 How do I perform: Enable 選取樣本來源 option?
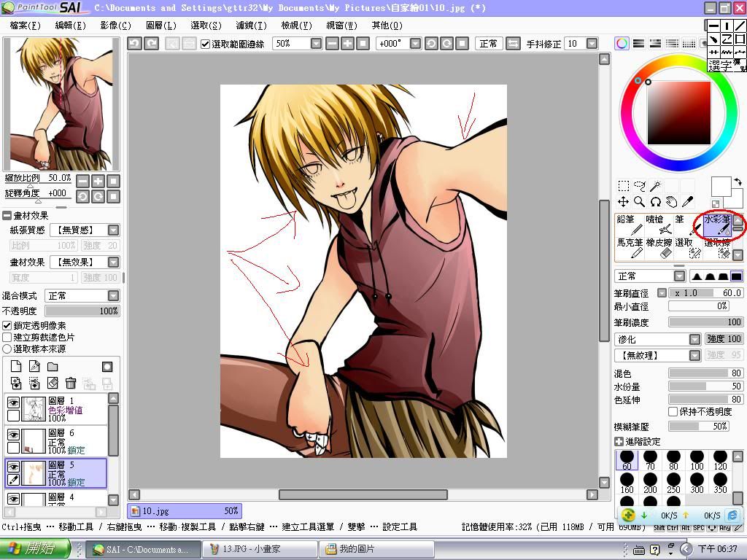point(7,349)
